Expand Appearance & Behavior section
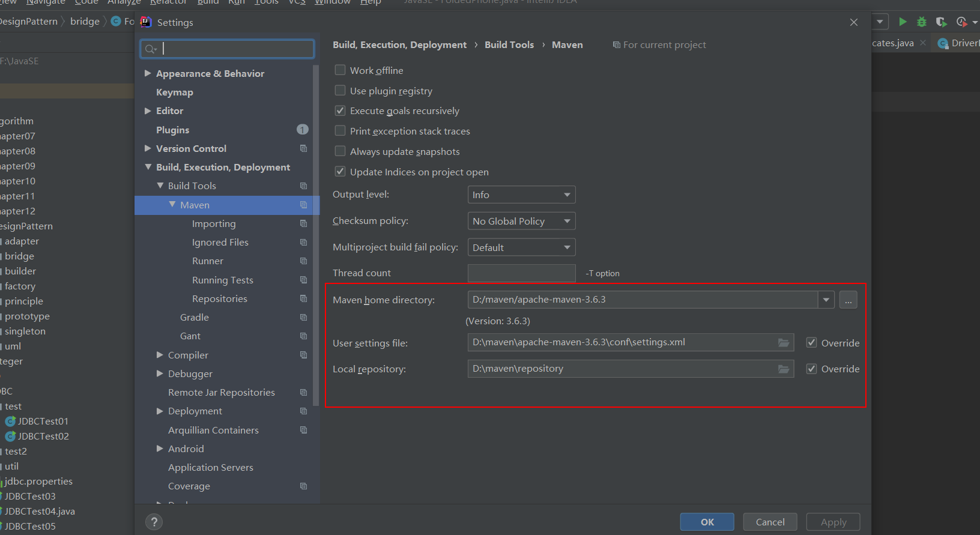 coord(148,73)
